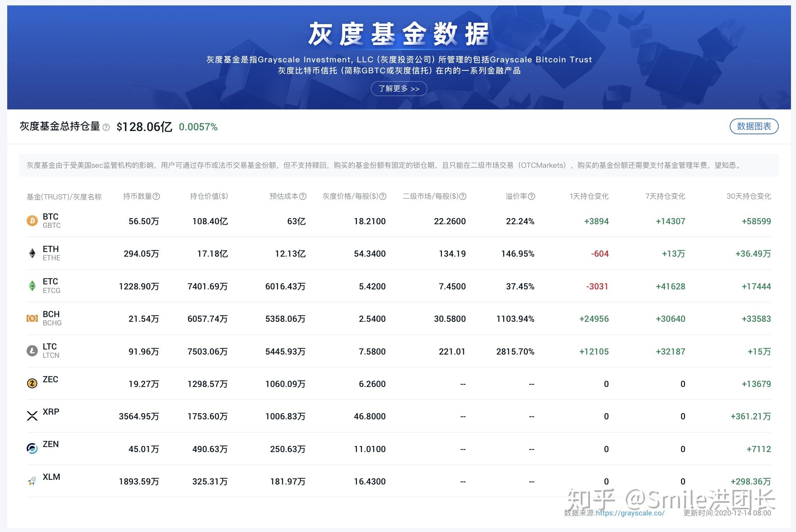
Task: Click XRP coin amount 3564.95万
Action: [x=139, y=416]
